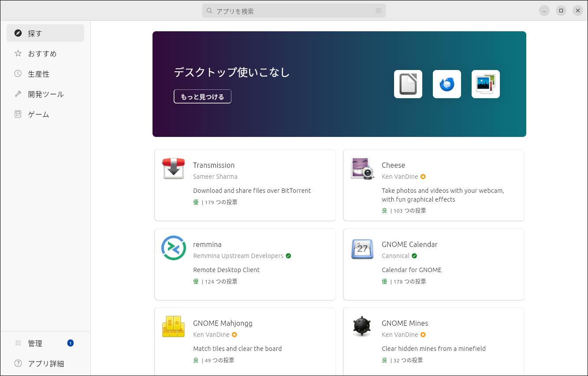Click 'Take photos and videos with your webcam'
Screen dimensions: 588x376
pyautogui.click(x=443, y=191)
